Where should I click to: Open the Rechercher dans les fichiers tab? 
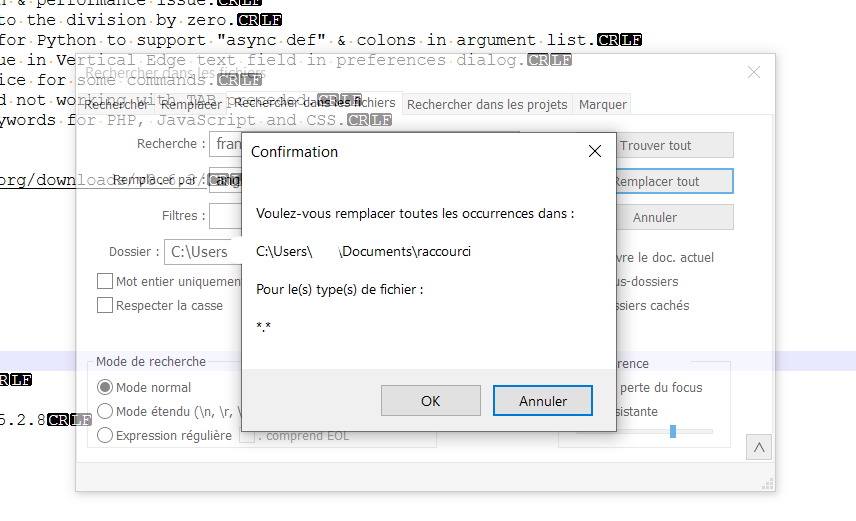click(x=315, y=103)
